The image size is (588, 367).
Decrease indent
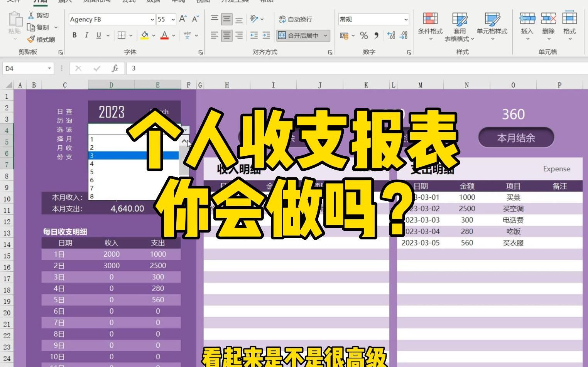tap(254, 35)
